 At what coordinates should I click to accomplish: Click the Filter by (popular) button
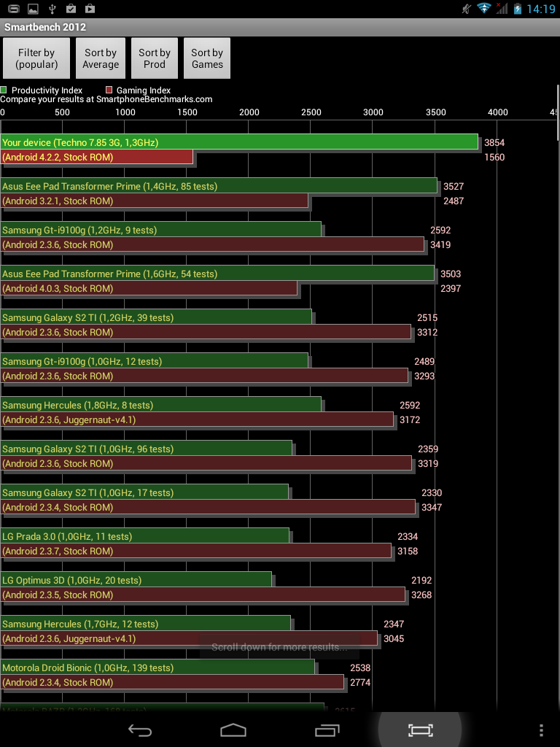[36, 58]
